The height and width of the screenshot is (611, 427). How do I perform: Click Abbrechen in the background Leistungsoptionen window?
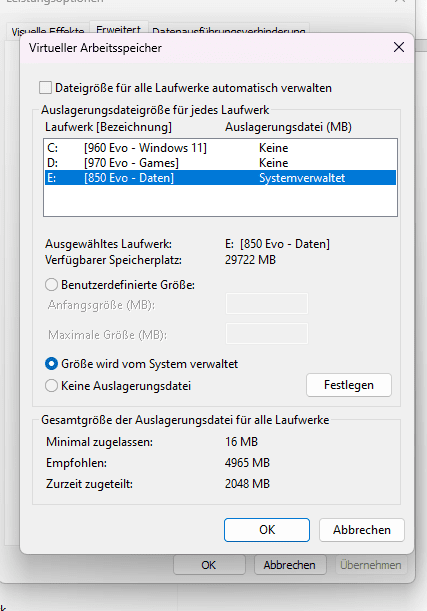tap(290, 565)
